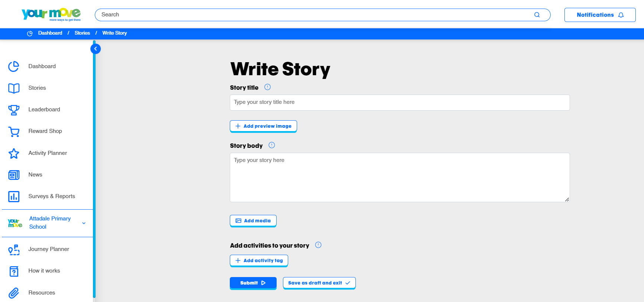Expand the Attadale Primary School chevron
This screenshot has height=302, width=644.
84,223
